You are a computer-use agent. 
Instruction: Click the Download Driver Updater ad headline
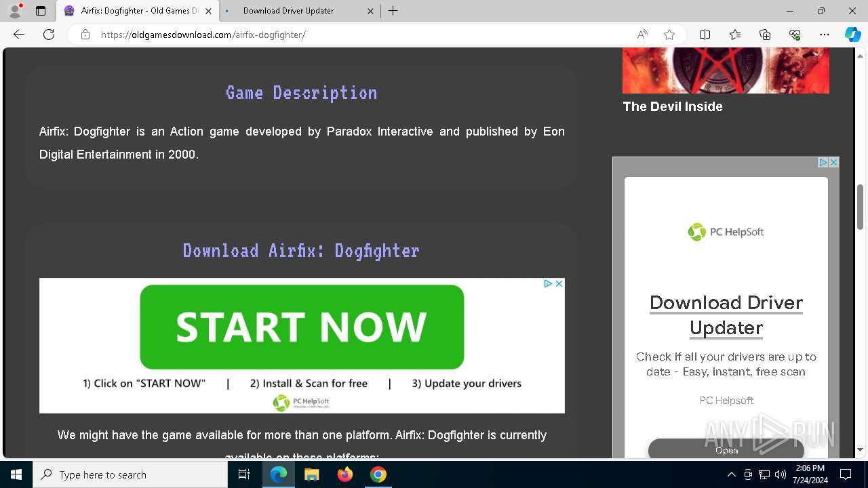[726, 315]
